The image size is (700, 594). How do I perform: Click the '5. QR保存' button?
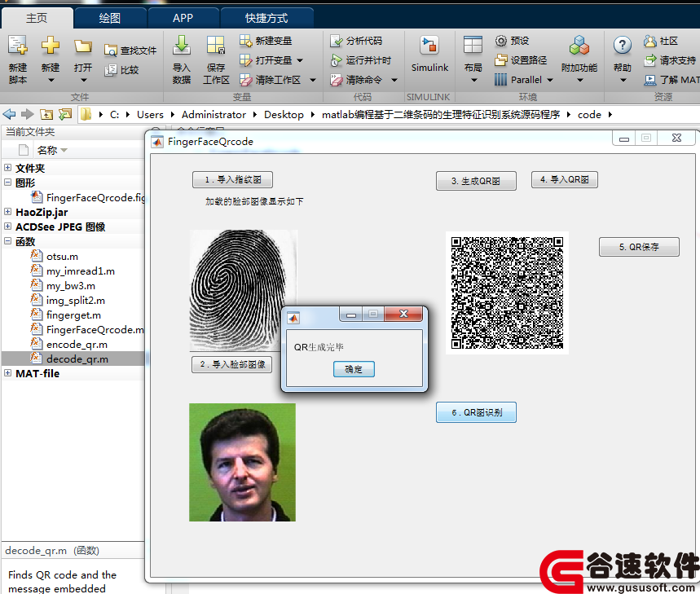coord(639,247)
